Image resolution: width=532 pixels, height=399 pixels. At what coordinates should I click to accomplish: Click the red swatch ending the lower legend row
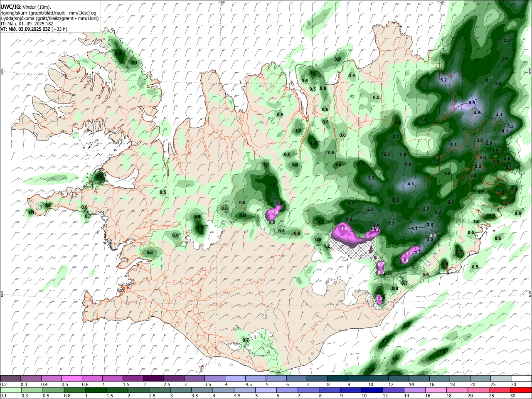pyautogui.click(x=521, y=390)
